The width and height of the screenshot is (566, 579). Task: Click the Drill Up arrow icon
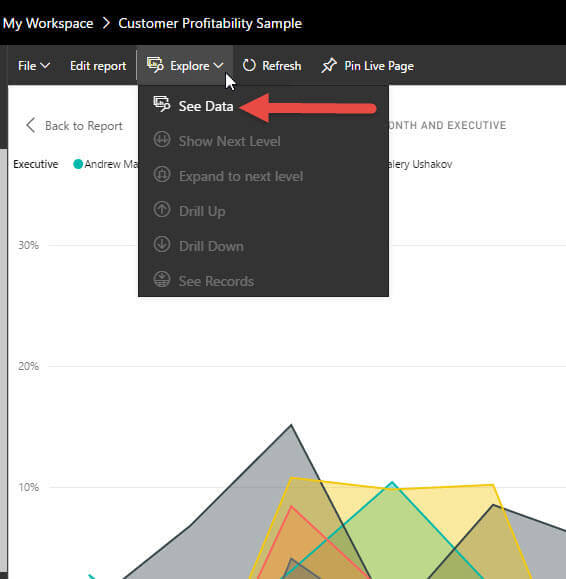pyautogui.click(x=162, y=209)
